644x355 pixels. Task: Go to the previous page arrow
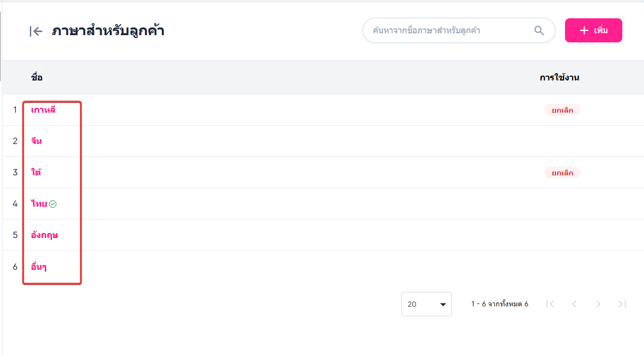tap(574, 304)
